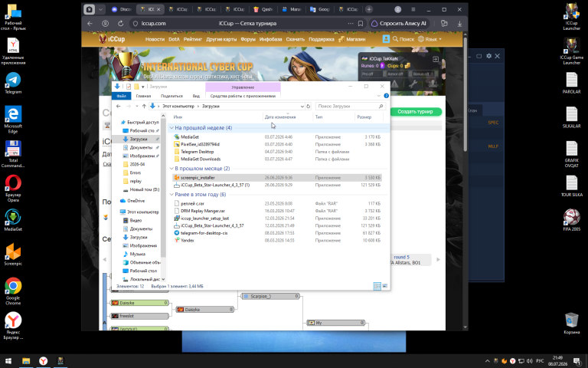Collapse the 'В прошлом месяце' group
Screen dimensions: 588x368
171,168
